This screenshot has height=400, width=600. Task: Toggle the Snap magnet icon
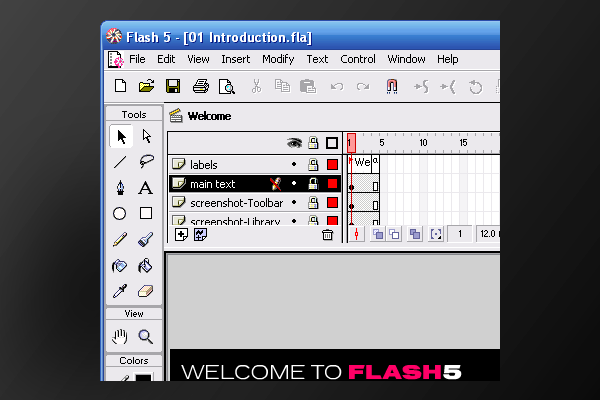coord(392,87)
